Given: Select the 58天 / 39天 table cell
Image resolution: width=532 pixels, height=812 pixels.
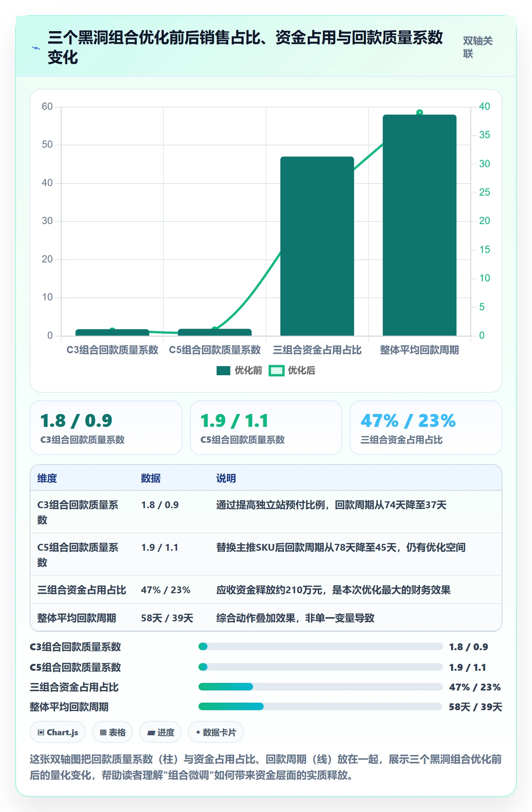Looking at the screenshot, I should (x=167, y=618).
